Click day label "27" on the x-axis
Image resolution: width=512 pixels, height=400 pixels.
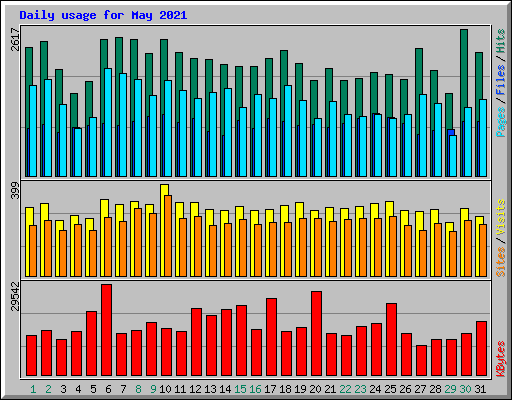pyautogui.click(x=420, y=389)
